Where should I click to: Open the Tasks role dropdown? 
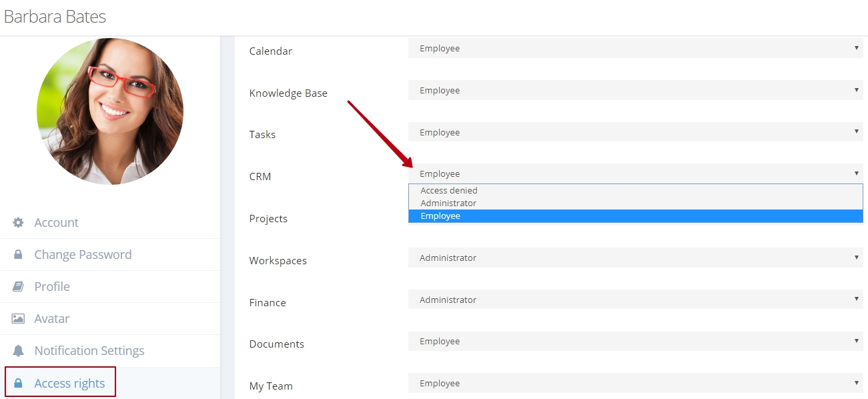click(636, 132)
